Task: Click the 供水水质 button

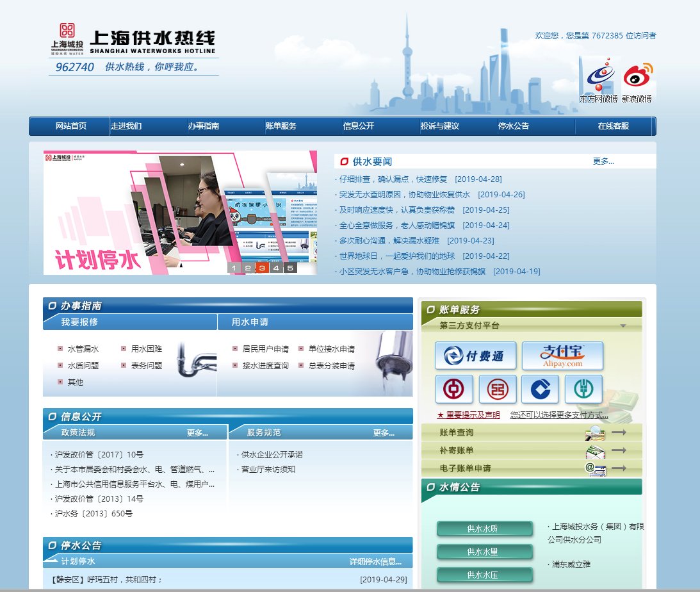Action: tap(485, 529)
